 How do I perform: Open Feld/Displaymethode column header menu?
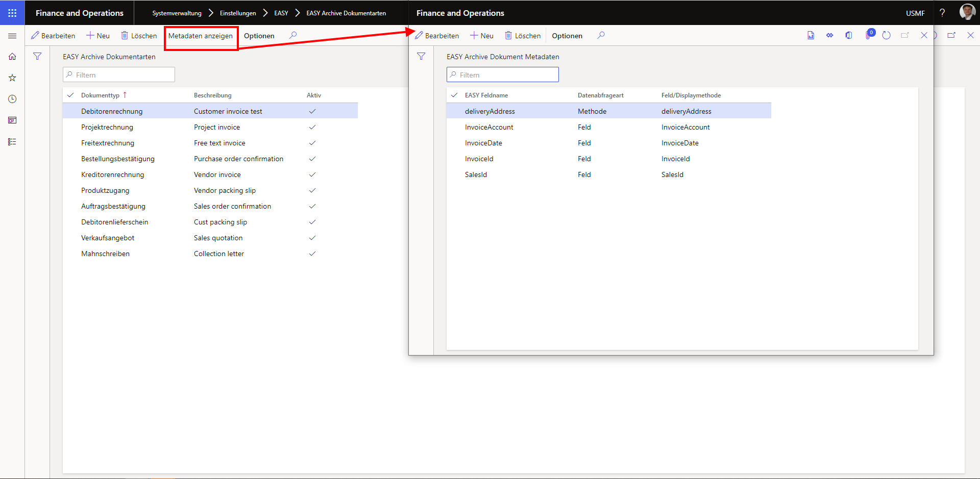click(691, 95)
